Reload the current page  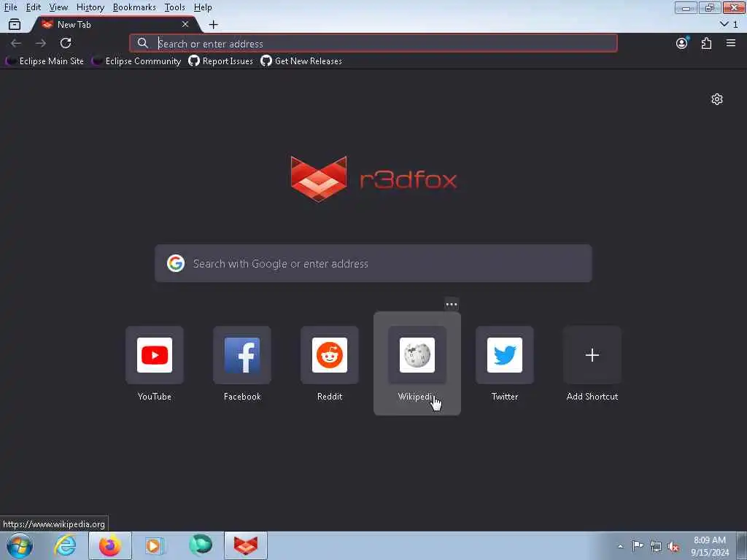click(66, 43)
